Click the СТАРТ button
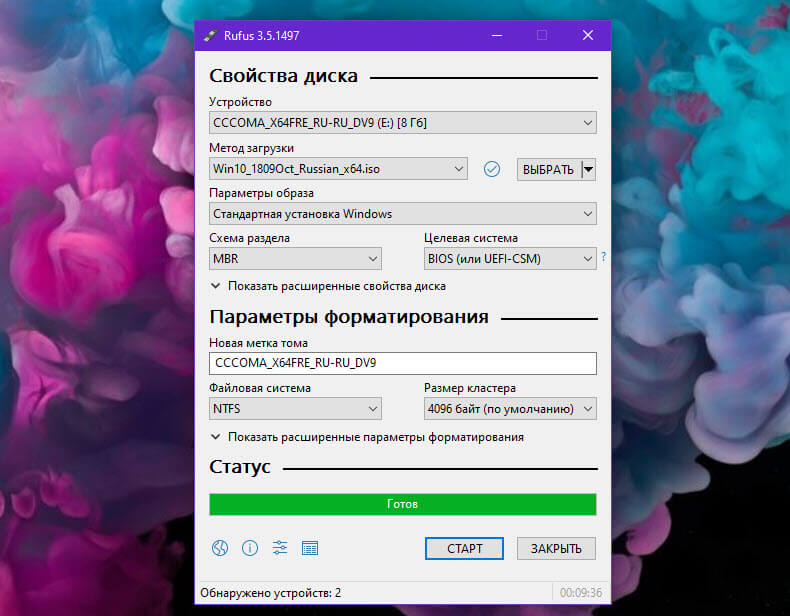This screenshot has width=790, height=616. tap(464, 548)
